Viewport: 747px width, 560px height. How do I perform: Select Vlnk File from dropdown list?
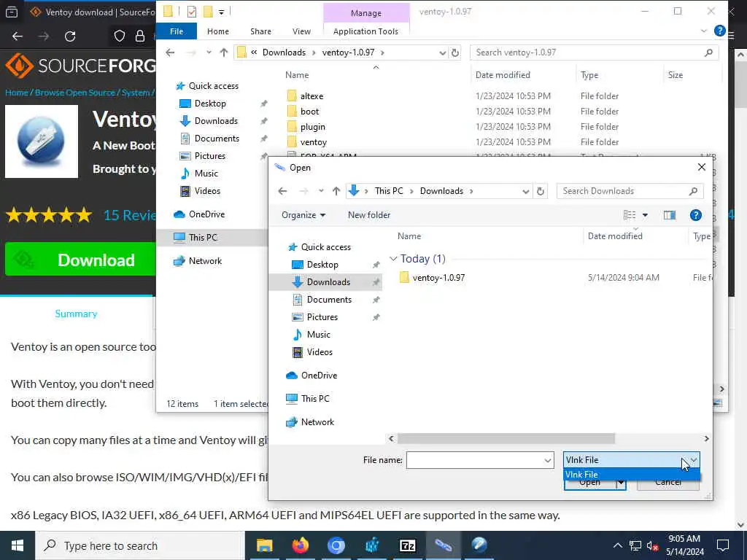tap(631, 474)
